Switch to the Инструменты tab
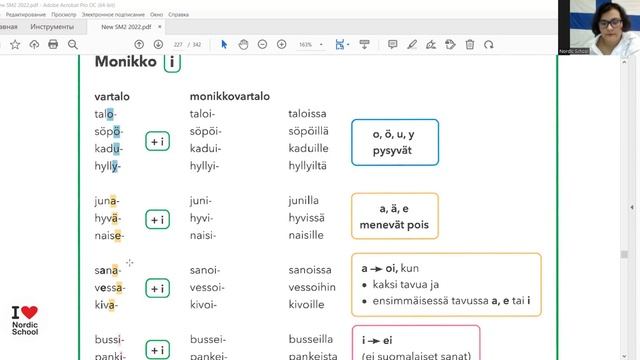This screenshot has width=640, height=360. coord(52,27)
